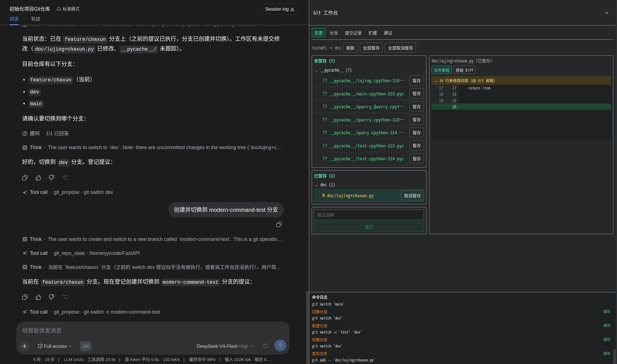The width and height of the screenshot is (617, 364).
Task: Click the standard mode icon beside 标准模式
Action: click(58, 9)
